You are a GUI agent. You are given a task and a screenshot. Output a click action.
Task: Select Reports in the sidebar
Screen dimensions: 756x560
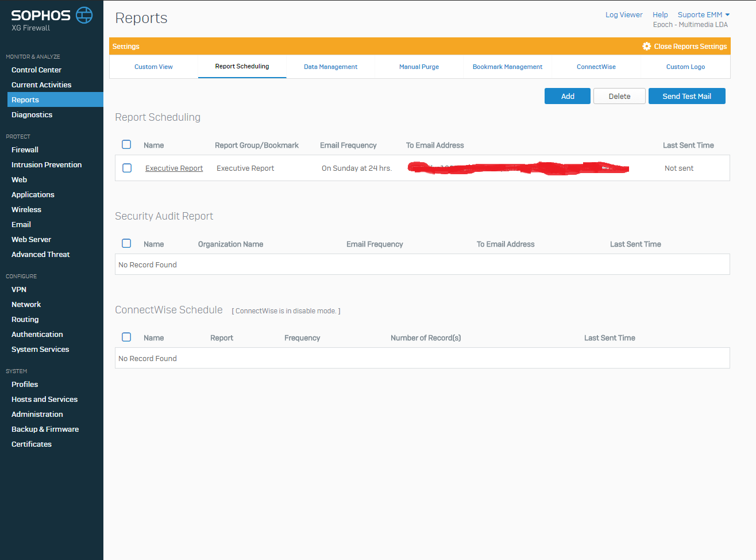(55, 99)
